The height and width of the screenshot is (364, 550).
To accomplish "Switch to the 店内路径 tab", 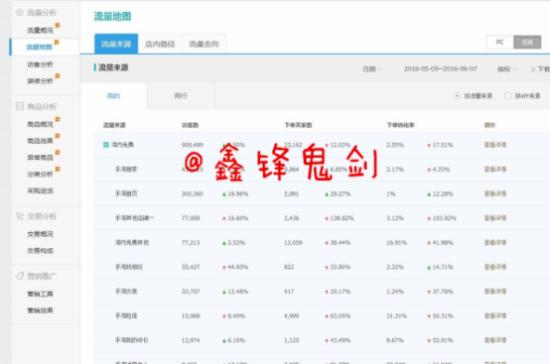I will (160, 44).
